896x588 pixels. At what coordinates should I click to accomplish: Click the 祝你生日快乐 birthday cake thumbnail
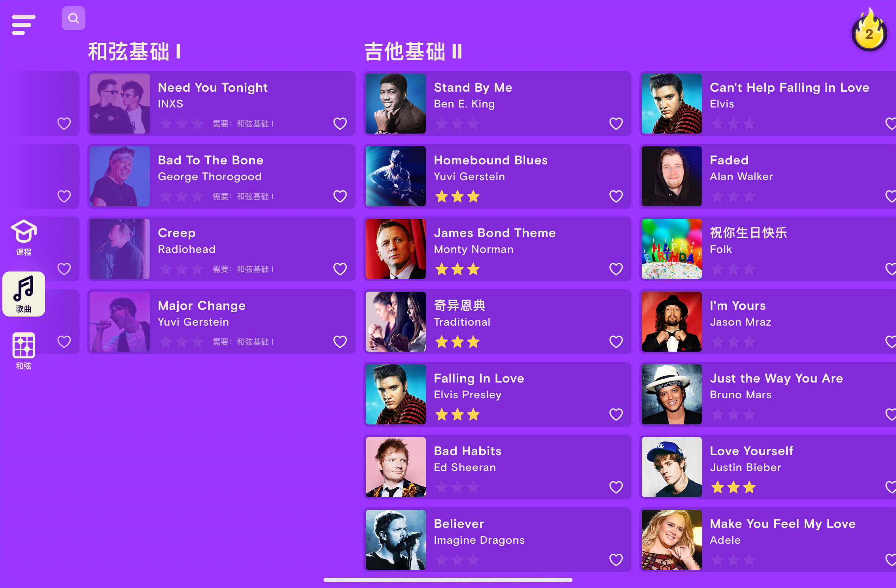[x=672, y=249]
